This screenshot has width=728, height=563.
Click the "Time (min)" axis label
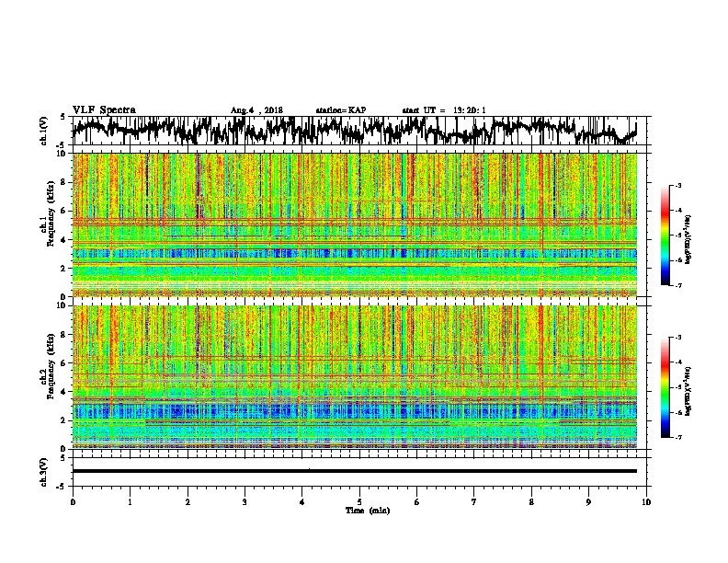(368, 511)
